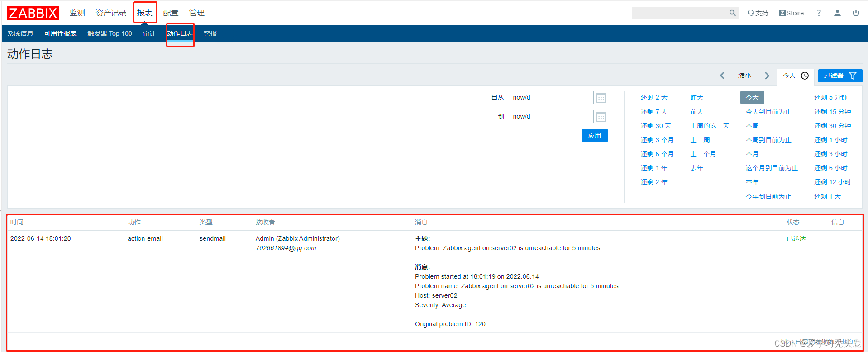
Task: Select 还剩 6 个月 time range
Action: tap(657, 154)
